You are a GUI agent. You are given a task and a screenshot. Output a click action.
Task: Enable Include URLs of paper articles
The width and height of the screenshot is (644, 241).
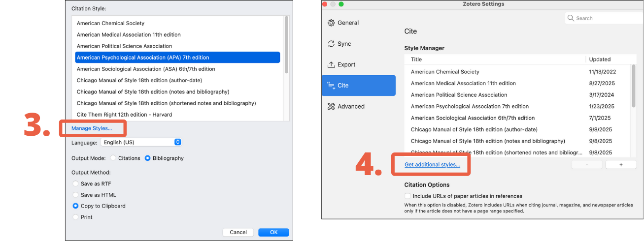tap(407, 196)
